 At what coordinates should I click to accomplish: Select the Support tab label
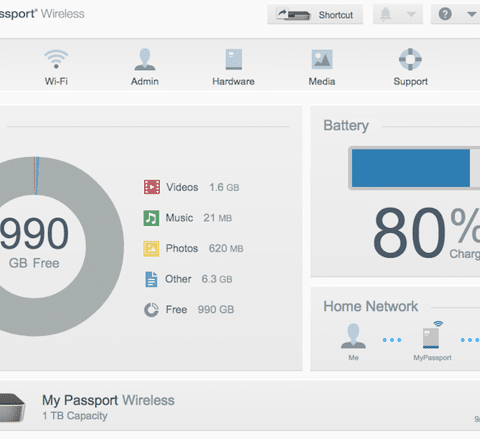coord(410,82)
